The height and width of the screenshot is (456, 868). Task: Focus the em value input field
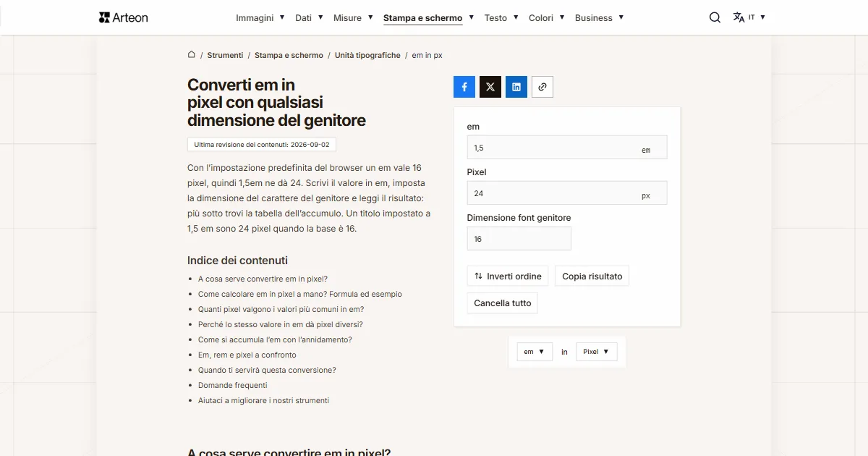tap(567, 148)
